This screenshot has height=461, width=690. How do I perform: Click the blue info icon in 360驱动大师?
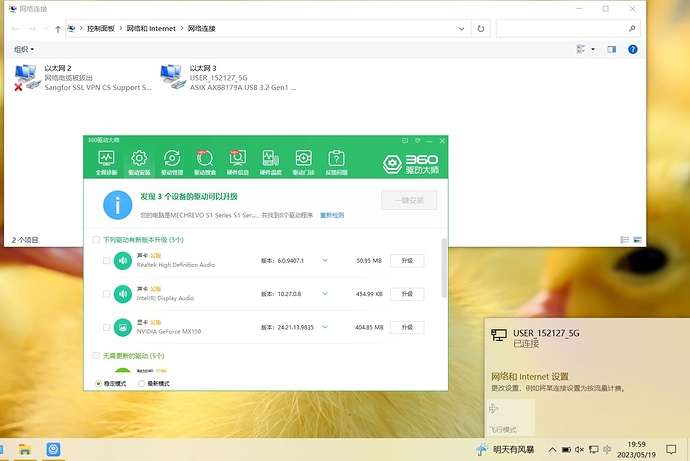pos(117,205)
